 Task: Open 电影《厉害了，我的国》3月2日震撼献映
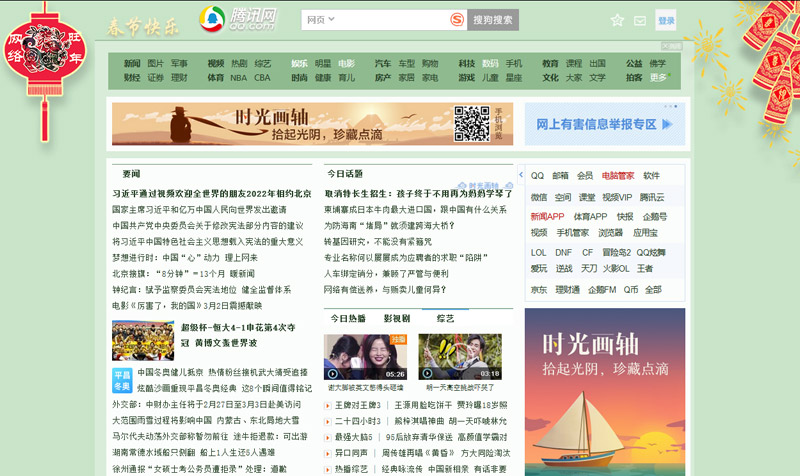pyautogui.click(x=187, y=306)
